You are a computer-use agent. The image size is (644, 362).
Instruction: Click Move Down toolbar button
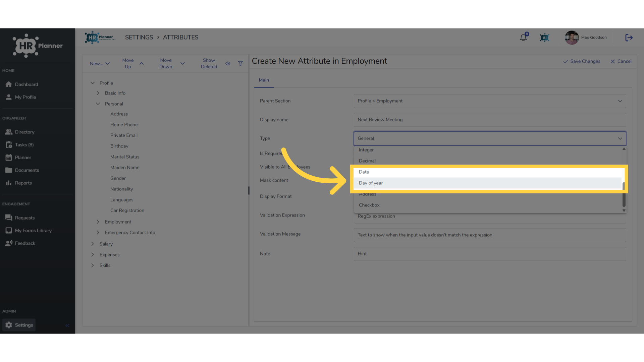(x=172, y=63)
